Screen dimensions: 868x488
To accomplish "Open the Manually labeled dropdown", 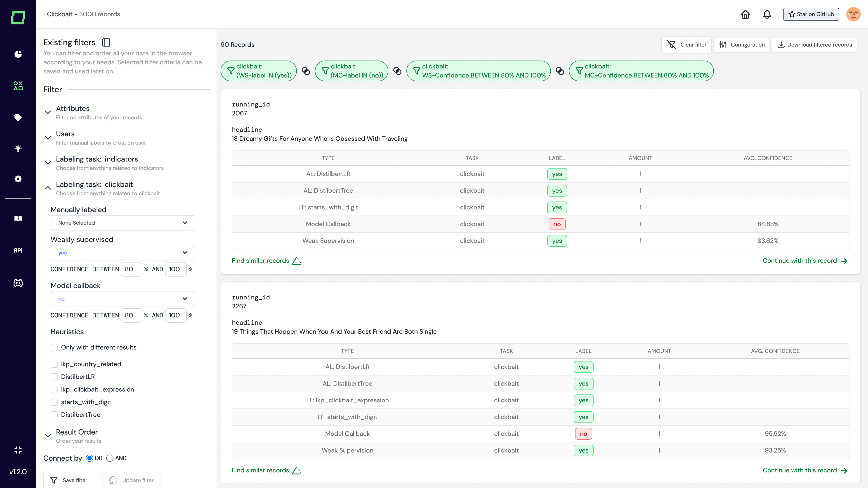I will 123,223.
